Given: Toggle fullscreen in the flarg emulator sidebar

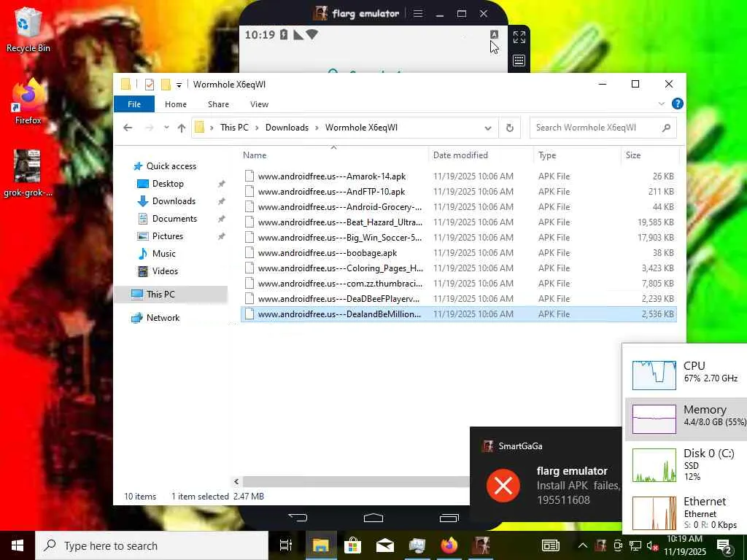Looking at the screenshot, I should click(x=519, y=37).
